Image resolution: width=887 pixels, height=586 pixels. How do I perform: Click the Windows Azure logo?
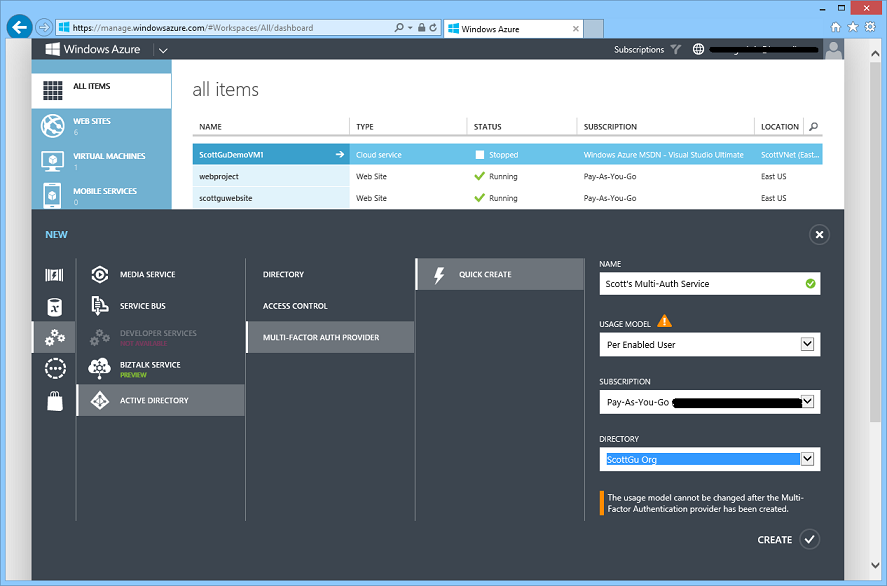[x=93, y=49]
